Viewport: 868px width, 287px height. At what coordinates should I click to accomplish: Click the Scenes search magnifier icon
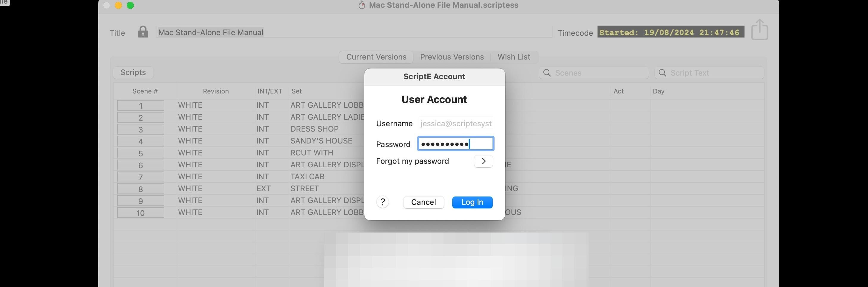pos(547,73)
